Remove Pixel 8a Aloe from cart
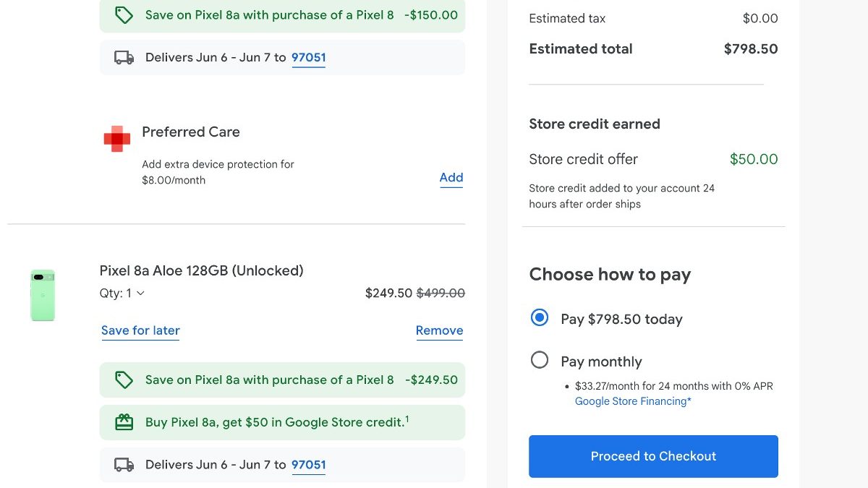868x488 pixels. [439, 331]
